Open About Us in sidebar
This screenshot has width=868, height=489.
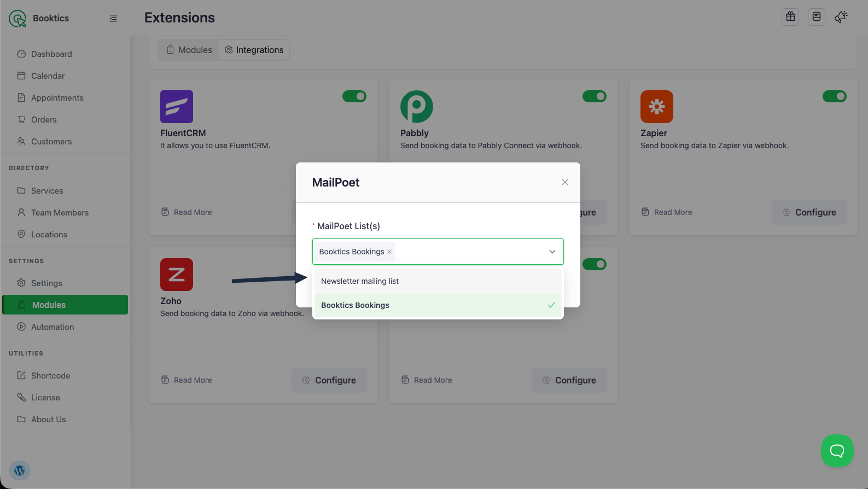coord(65,419)
